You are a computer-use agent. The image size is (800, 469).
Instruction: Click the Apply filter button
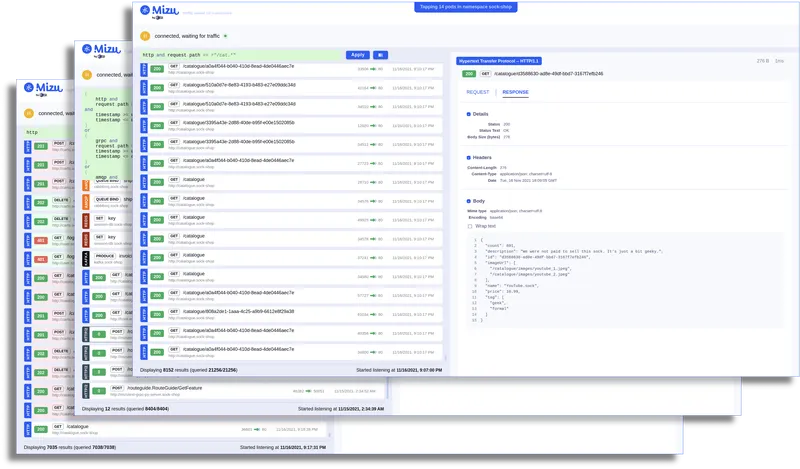pos(358,55)
